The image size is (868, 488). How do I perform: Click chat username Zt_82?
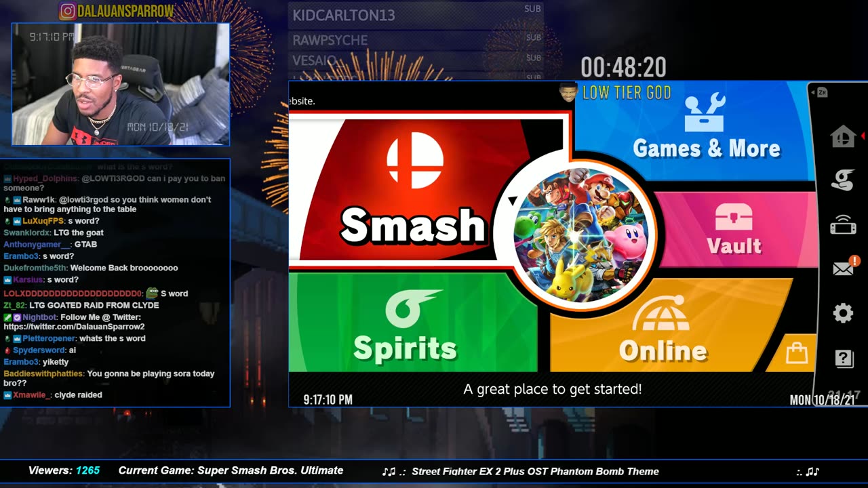coord(14,306)
